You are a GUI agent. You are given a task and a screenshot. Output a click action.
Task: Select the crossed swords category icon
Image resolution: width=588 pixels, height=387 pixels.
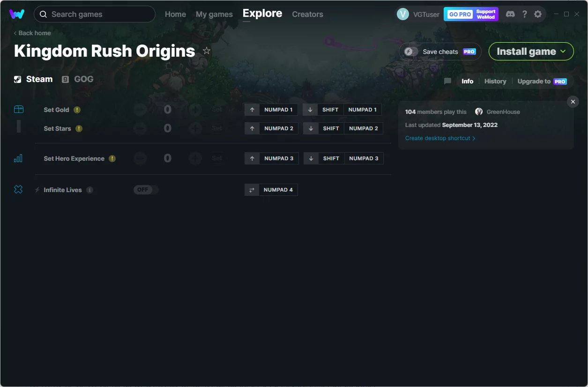pyautogui.click(x=18, y=190)
